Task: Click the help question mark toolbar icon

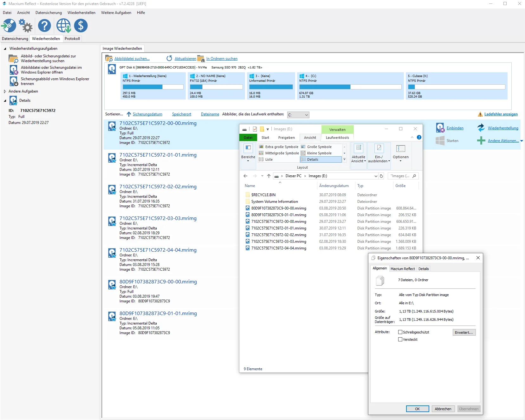Action: click(x=44, y=26)
